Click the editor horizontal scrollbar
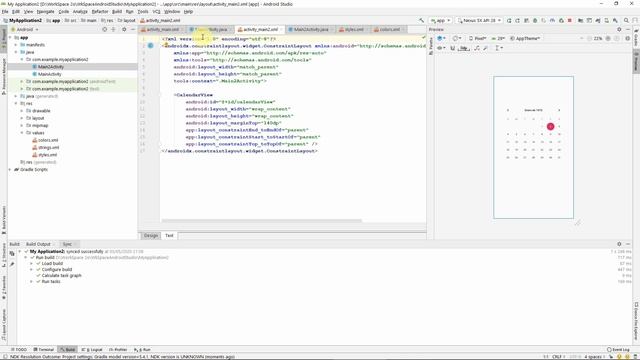Screen dimensions: 640x360 [x=261, y=221]
